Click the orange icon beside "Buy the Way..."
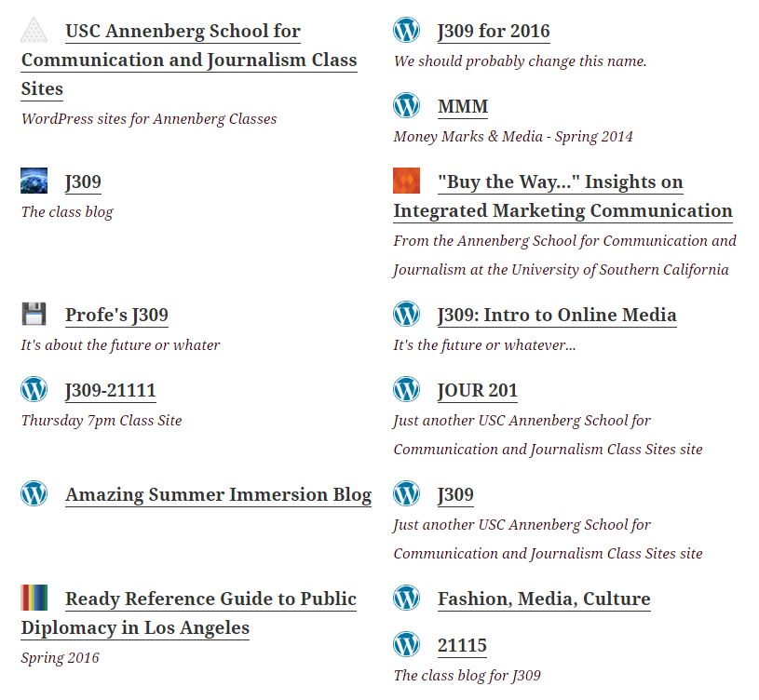Viewport: 759px width, 700px height. 406,181
